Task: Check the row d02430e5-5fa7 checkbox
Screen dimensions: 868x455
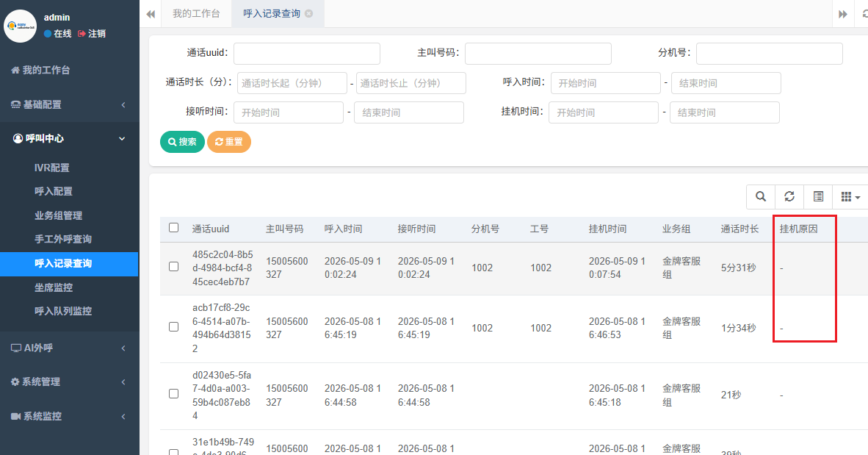Action: (174, 393)
